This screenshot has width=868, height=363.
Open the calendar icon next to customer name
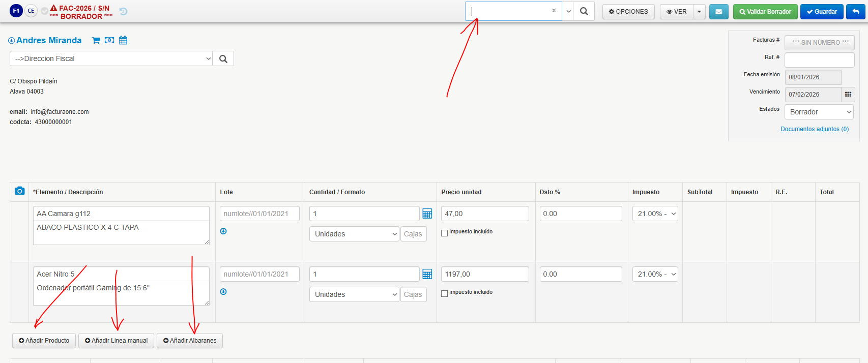[123, 40]
